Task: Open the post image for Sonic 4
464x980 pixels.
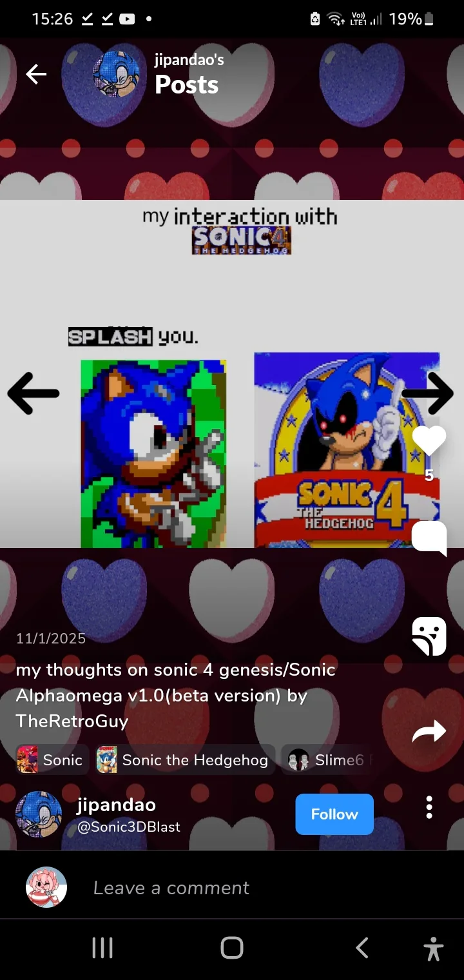Action: 232,374
